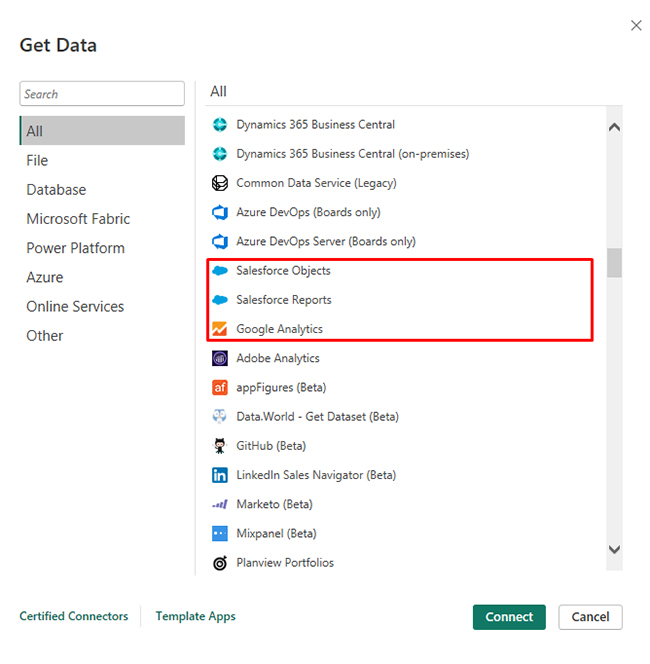Select the Azure category
The height and width of the screenshot is (664, 650).
click(102, 277)
